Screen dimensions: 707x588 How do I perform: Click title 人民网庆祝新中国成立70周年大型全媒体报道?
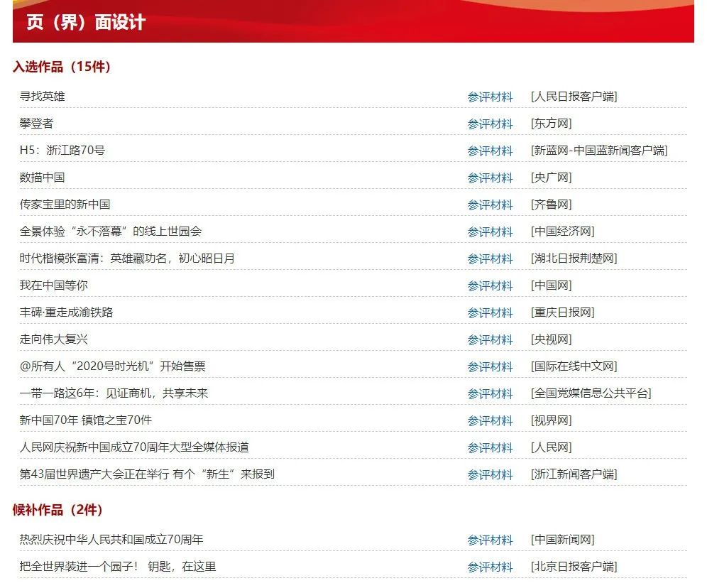(134, 447)
